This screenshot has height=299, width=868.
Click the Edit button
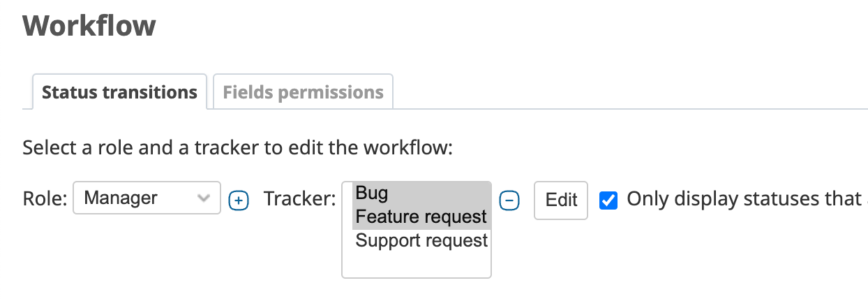tap(561, 200)
